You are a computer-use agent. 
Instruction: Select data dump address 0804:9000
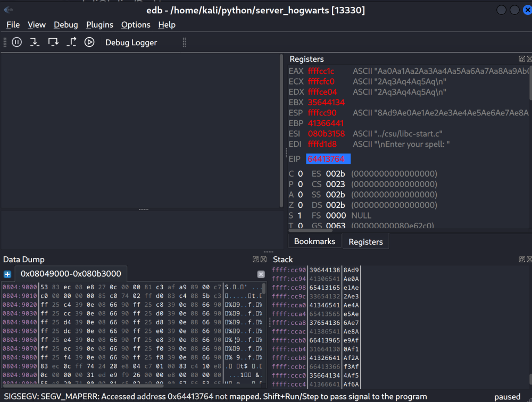point(20,287)
